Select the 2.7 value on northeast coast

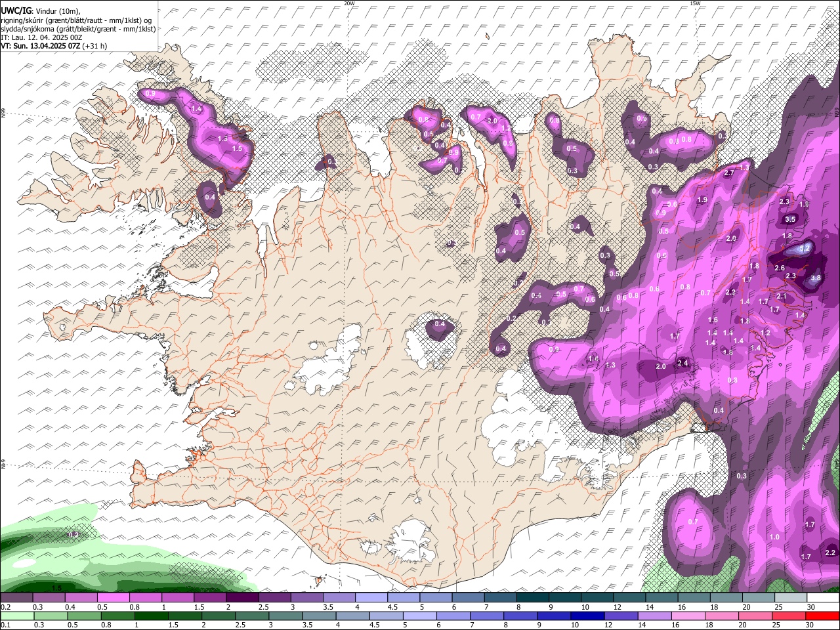728,173
